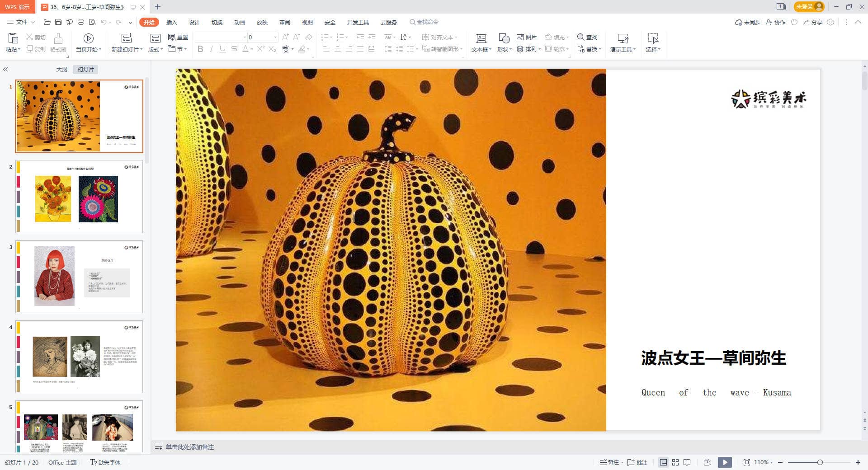Image resolution: width=868 pixels, height=470 pixels.
Task: Click the Format Painter brush icon
Action: tap(58, 38)
